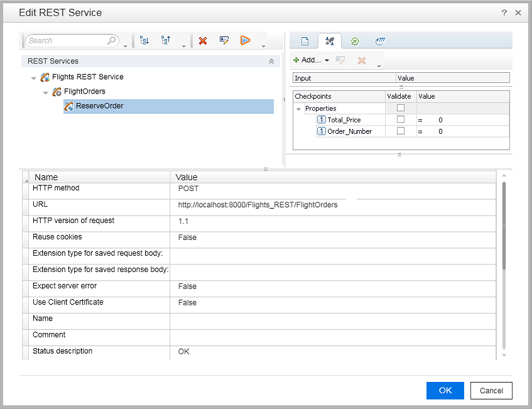Image resolution: width=532 pixels, height=409 pixels.
Task: Click the rename/edit icon in services toolbar
Action: coord(224,41)
